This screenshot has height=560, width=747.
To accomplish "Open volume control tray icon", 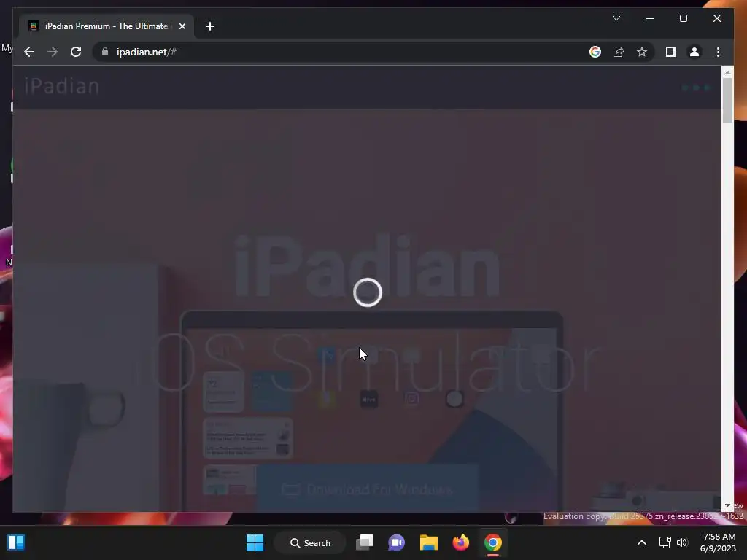I will 682,542.
